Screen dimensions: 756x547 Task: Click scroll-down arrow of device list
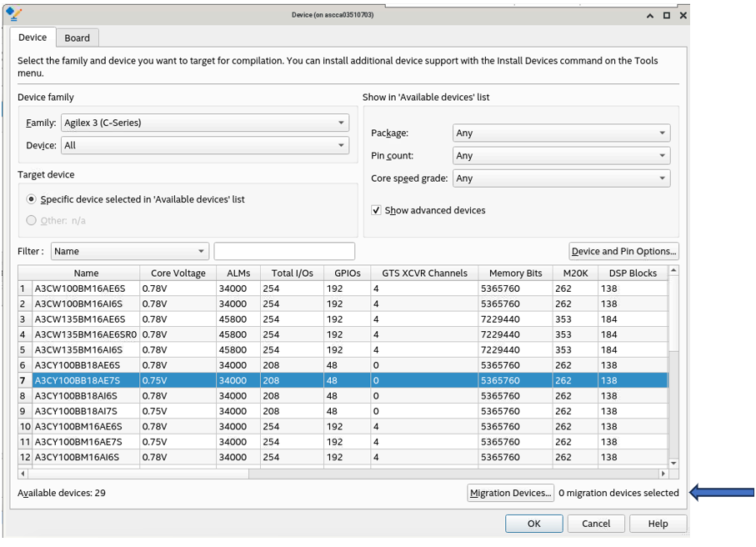[673, 463]
